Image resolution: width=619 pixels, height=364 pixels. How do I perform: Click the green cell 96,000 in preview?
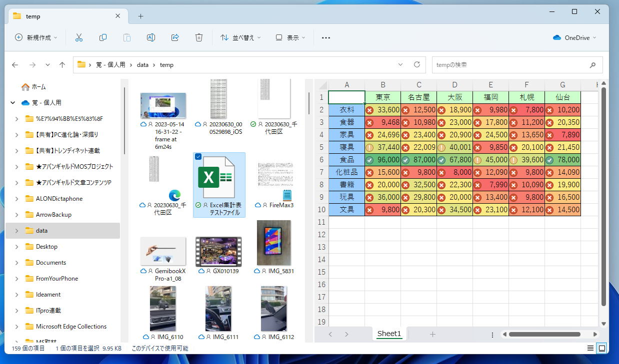[382, 160]
